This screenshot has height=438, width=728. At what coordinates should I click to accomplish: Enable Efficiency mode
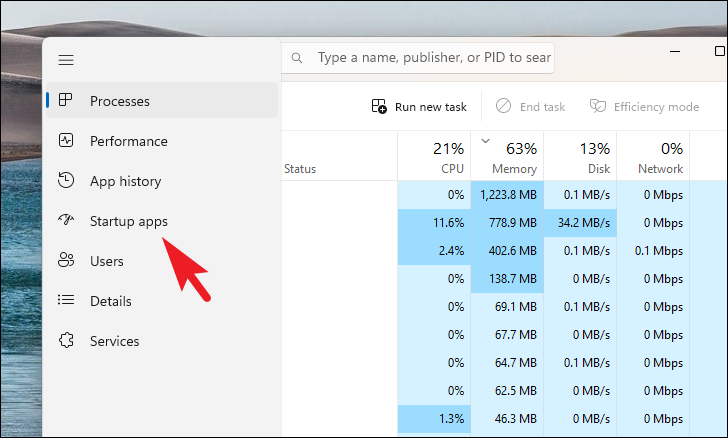[644, 106]
